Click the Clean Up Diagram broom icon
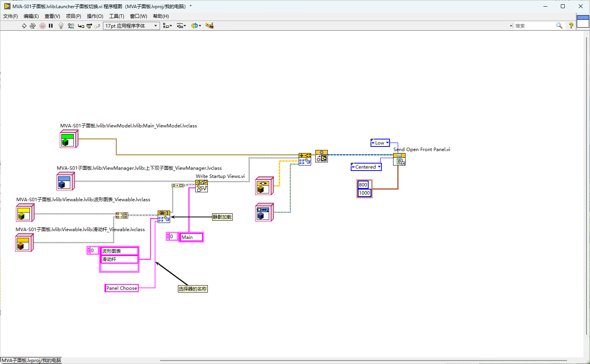Viewport: 590px width, 364px height. 209,26
